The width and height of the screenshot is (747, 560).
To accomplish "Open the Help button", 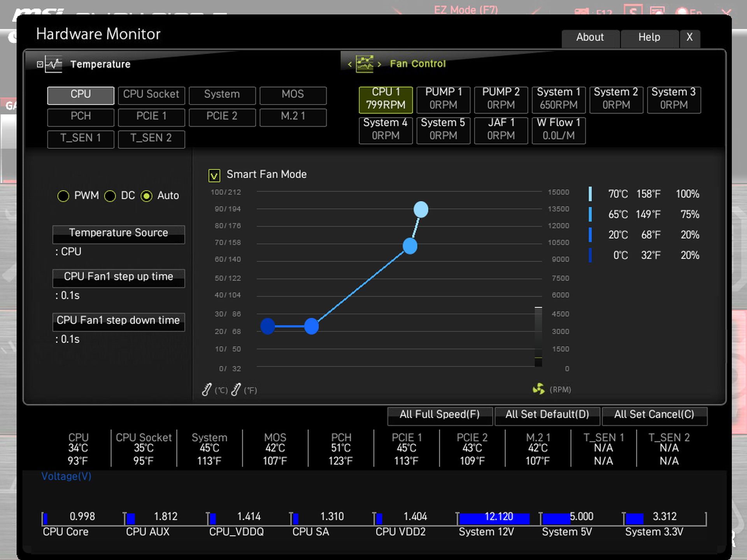I will pyautogui.click(x=649, y=38).
